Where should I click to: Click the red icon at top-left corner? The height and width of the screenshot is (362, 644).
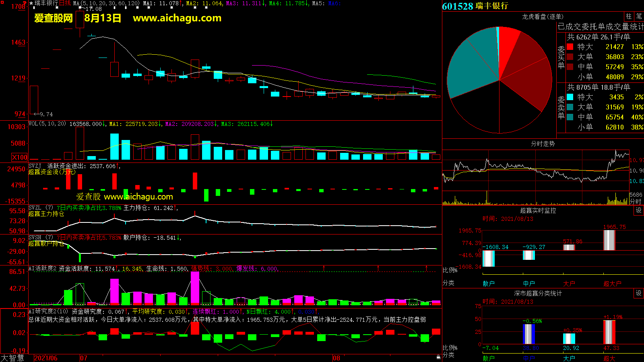point(2,2)
